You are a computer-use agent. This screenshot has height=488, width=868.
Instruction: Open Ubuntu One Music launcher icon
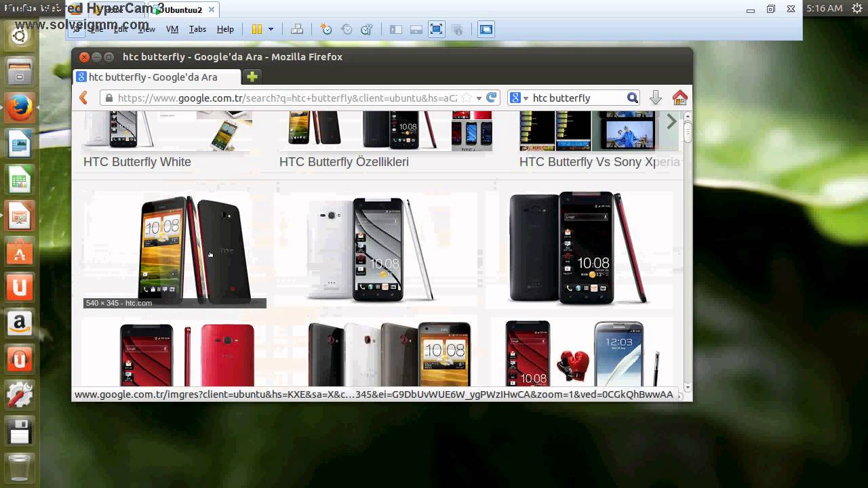pos(20,359)
